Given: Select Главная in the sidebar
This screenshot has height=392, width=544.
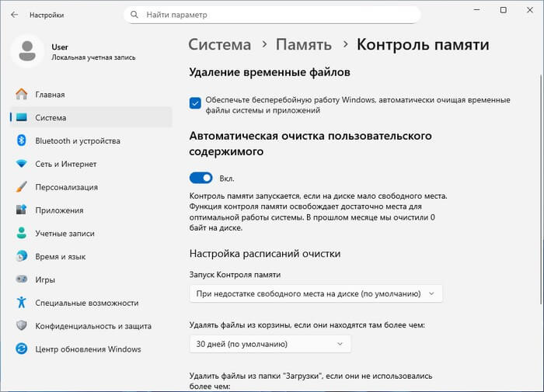Looking at the screenshot, I should (x=50, y=95).
